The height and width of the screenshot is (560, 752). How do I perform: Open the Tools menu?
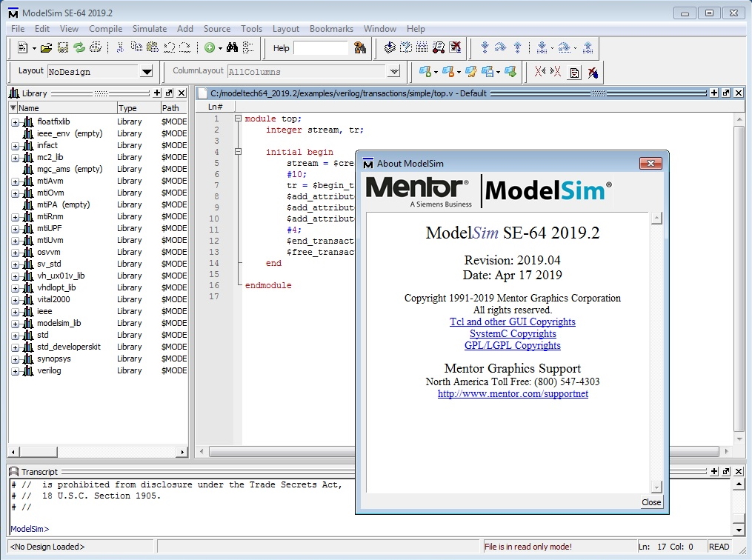251,29
